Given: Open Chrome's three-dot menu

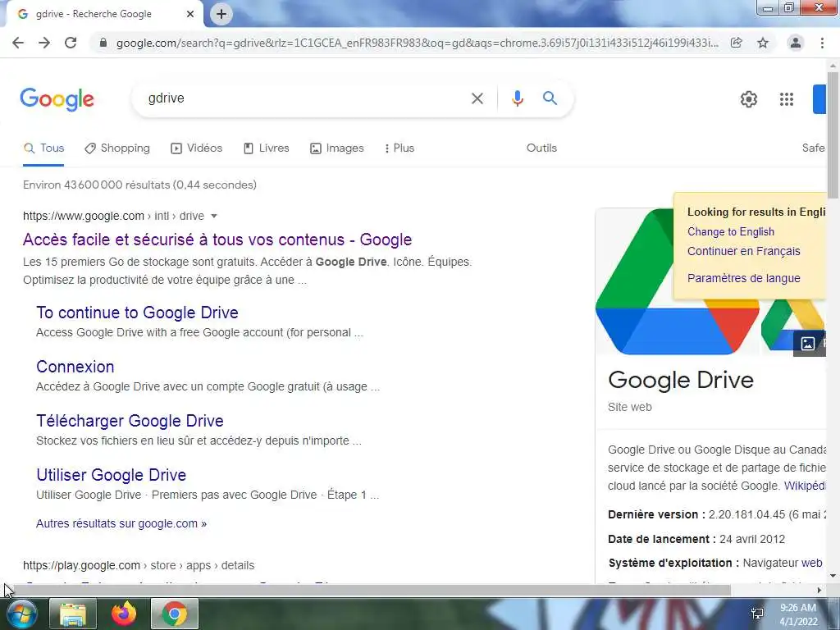Looking at the screenshot, I should tap(822, 43).
